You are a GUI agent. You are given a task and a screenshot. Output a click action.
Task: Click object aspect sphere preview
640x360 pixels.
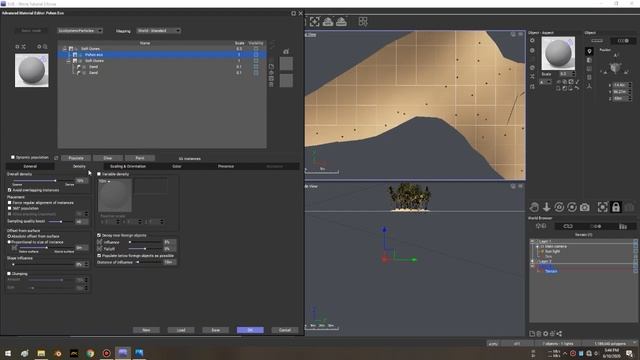[558, 53]
